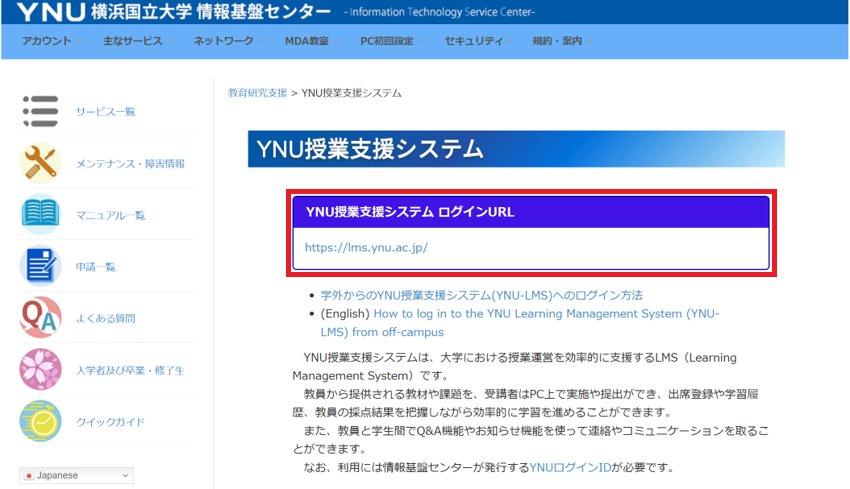The height and width of the screenshot is (489, 850).
Task: Open the 入学者及び卒業・修了生 link
Action: click(130, 370)
